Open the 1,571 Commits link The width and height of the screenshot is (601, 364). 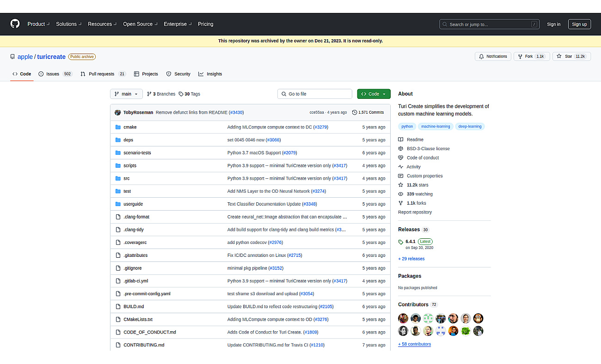(368, 112)
